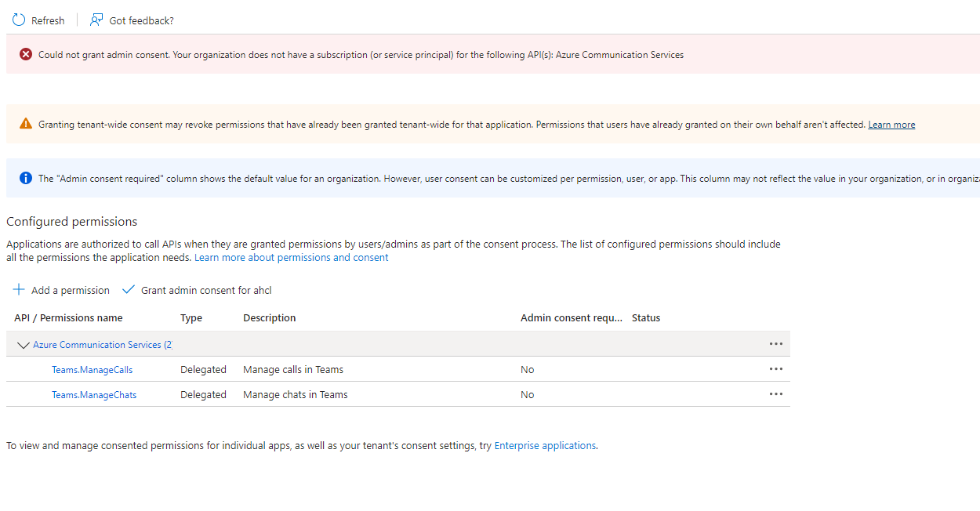Open Learn more about permissions and consent
980x511 pixels.
291,257
